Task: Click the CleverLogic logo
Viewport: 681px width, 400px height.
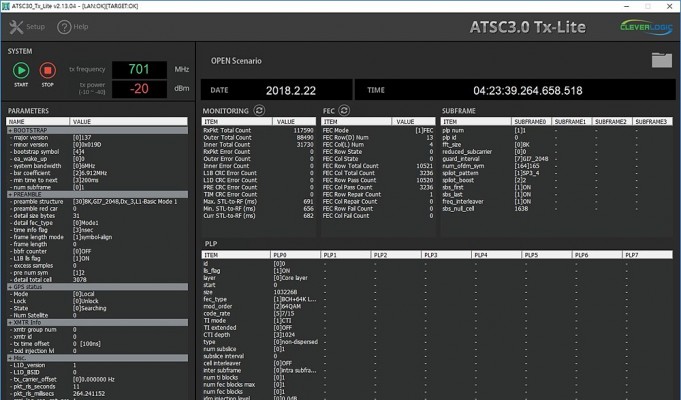Action: coord(646,27)
